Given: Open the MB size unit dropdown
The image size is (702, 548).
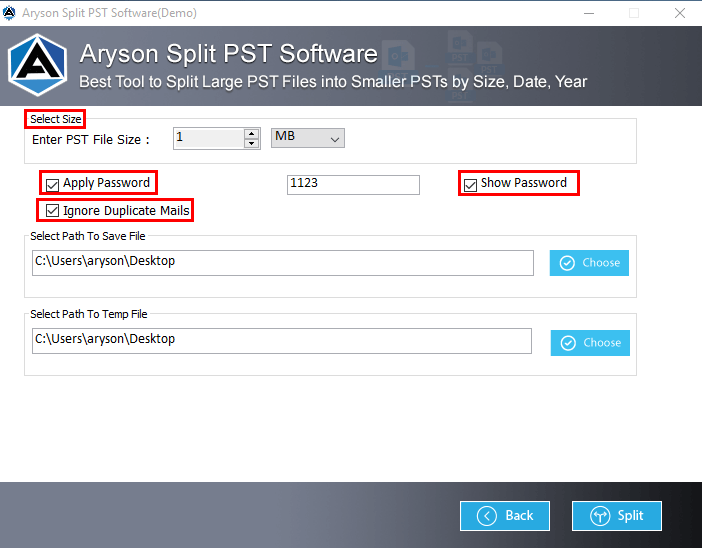Looking at the screenshot, I should click(x=308, y=138).
